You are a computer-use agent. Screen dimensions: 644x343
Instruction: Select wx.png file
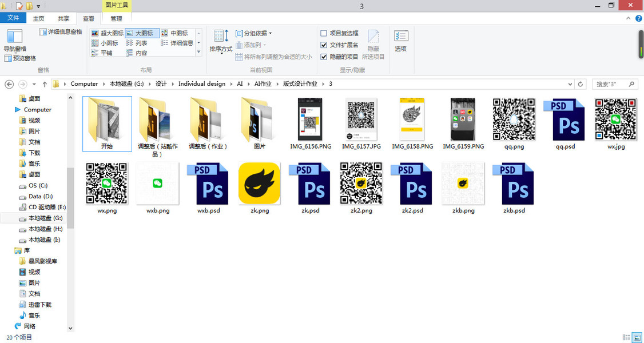(107, 188)
